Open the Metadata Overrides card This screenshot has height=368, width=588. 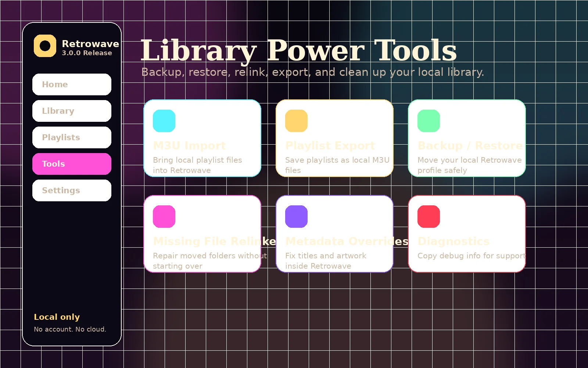point(334,234)
